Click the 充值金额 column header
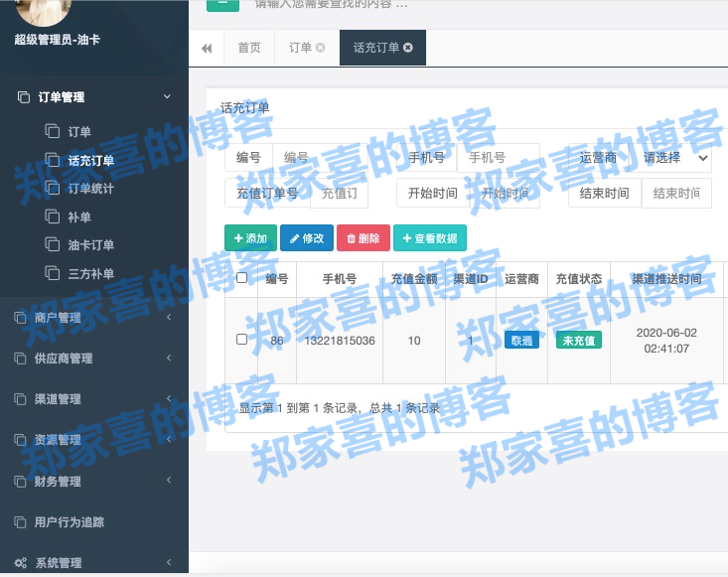 coord(414,279)
